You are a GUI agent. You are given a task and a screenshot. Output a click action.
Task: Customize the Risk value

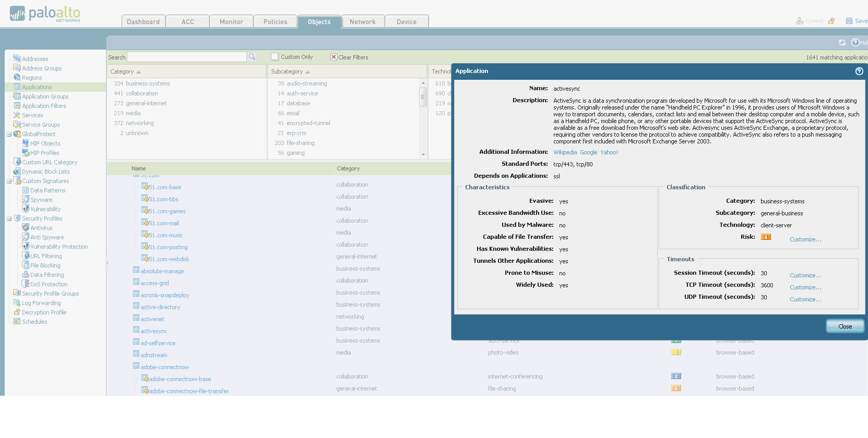(x=805, y=239)
